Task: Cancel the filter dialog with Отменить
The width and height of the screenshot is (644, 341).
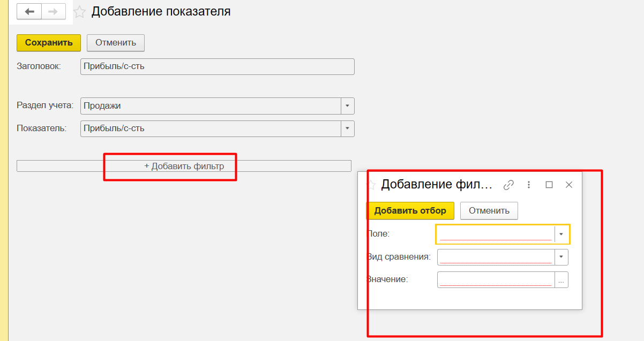Action: click(489, 210)
